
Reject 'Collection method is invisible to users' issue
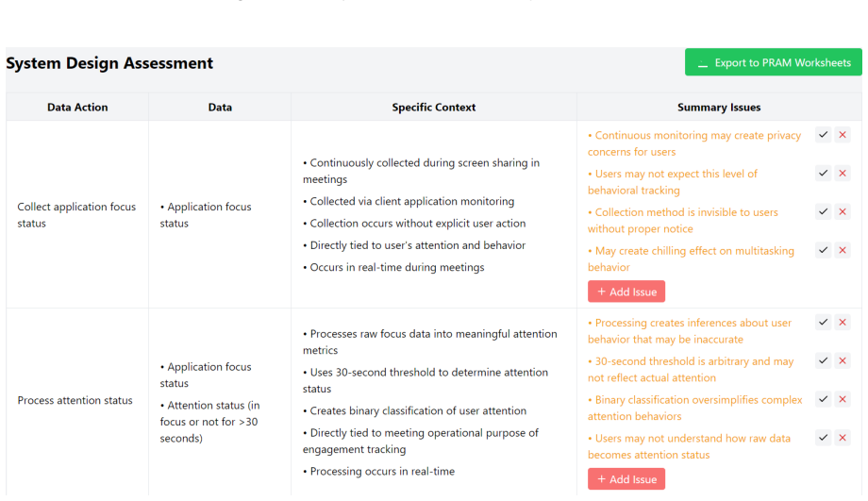tap(843, 212)
